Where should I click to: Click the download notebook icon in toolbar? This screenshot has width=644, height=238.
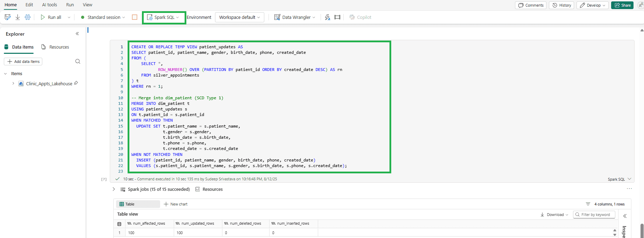pyautogui.click(x=17, y=17)
